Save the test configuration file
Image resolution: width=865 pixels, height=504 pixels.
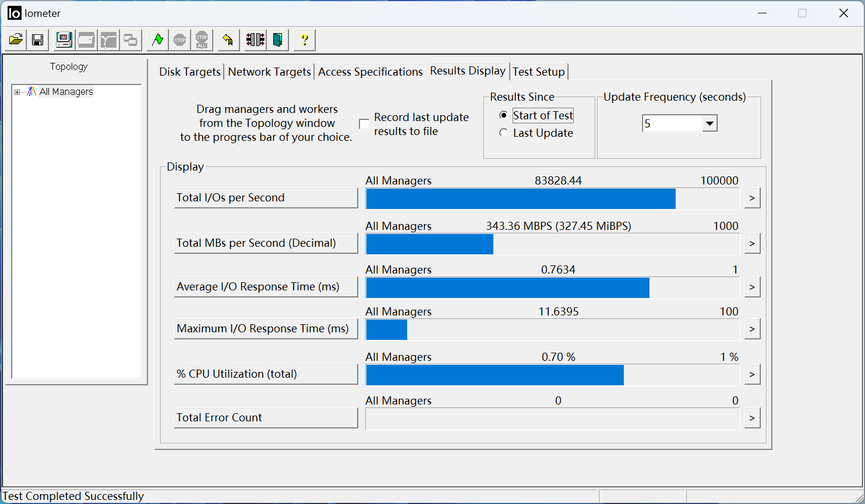(x=38, y=40)
